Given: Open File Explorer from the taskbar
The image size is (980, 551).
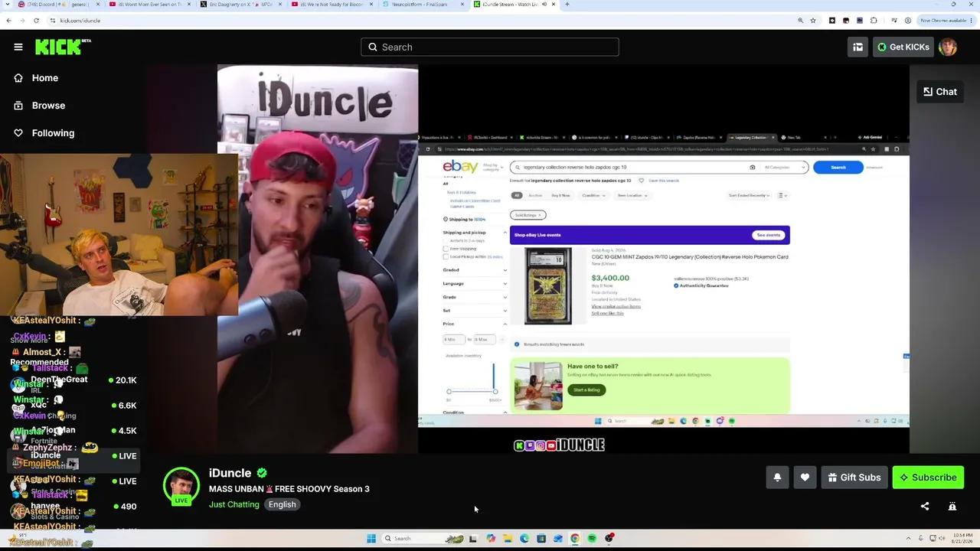Looking at the screenshot, I should 507,539.
